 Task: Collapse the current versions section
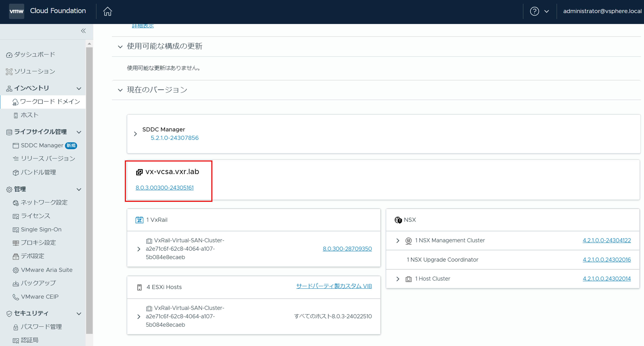pyautogui.click(x=120, y=90)
